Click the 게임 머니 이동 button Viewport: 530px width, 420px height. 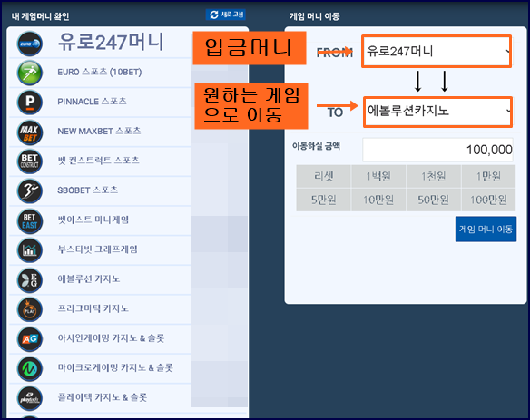(x=486, y=230)
